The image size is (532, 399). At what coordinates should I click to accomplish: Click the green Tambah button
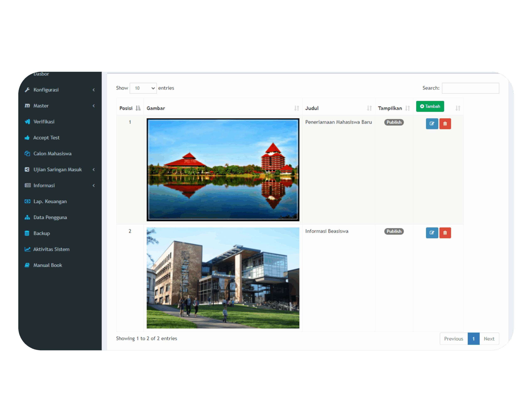pos(430,106)
